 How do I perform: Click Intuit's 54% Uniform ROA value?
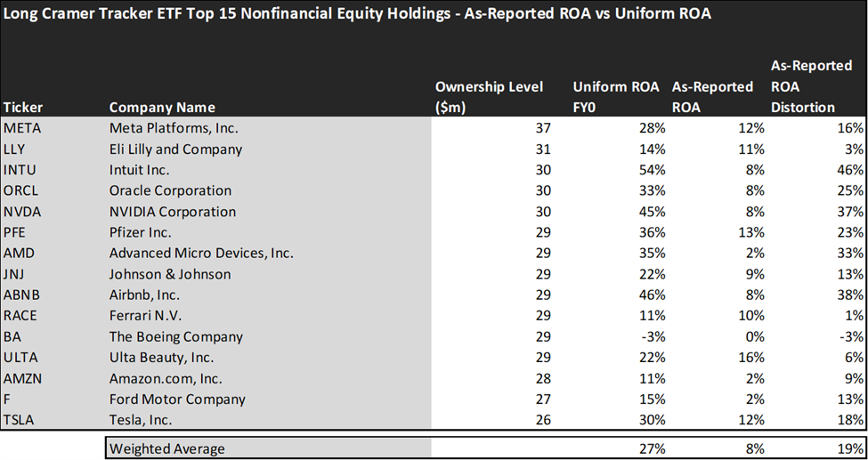[653, 170]
